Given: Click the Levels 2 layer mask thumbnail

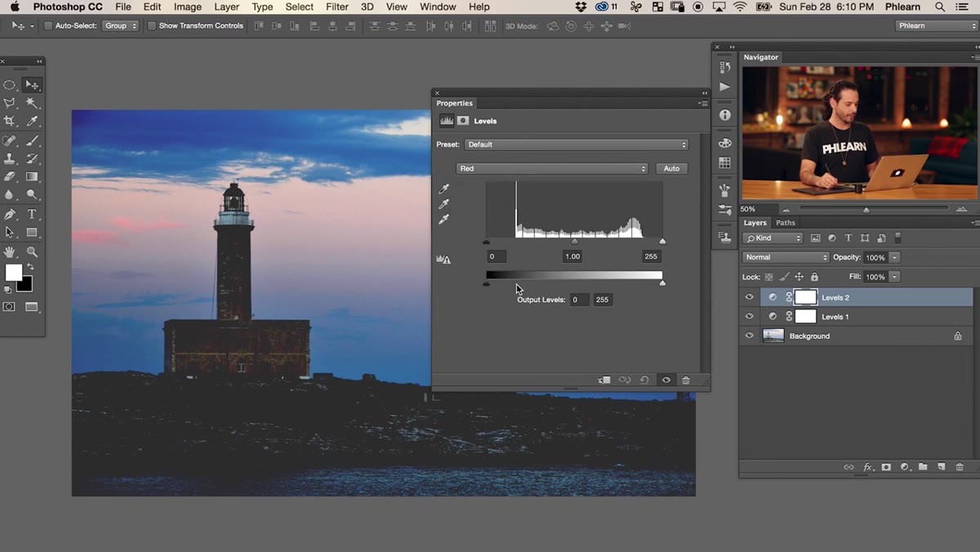Looking at the screenshot, I should pos(806,297).
